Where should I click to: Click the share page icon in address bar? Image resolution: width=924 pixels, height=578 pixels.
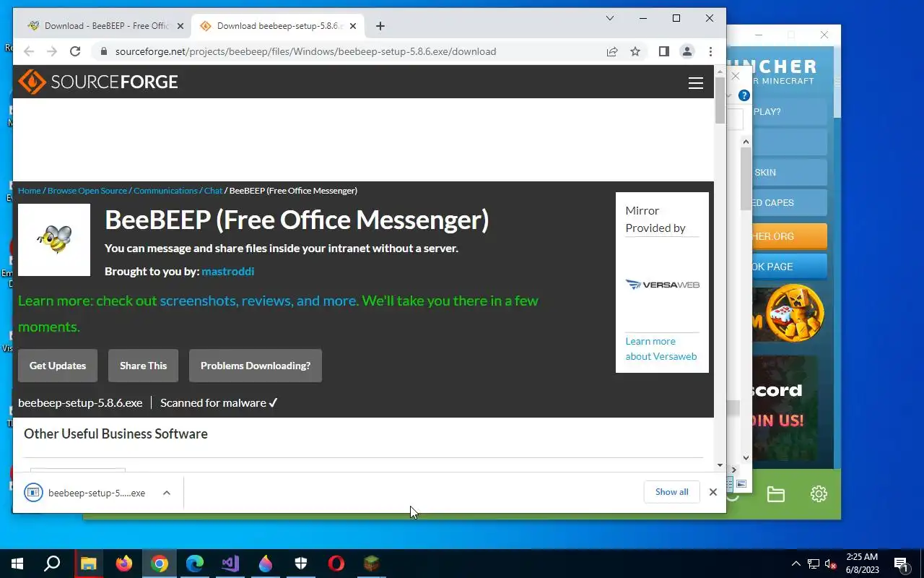(612, 51)
